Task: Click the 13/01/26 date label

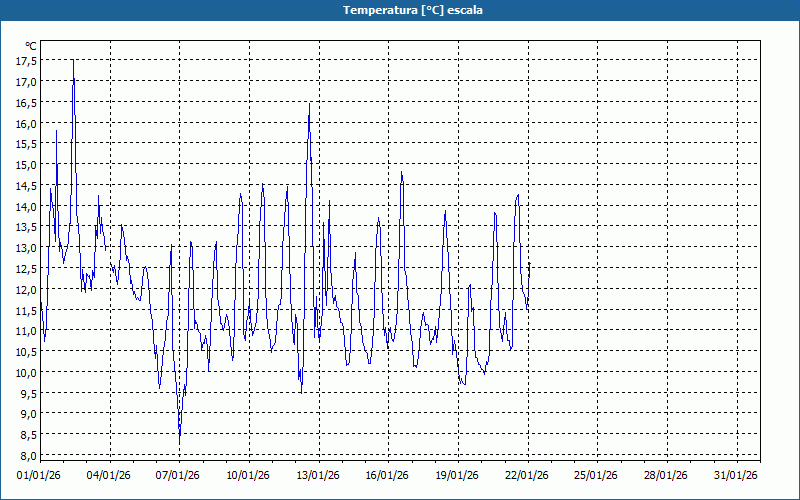Action: pos(319,476)
